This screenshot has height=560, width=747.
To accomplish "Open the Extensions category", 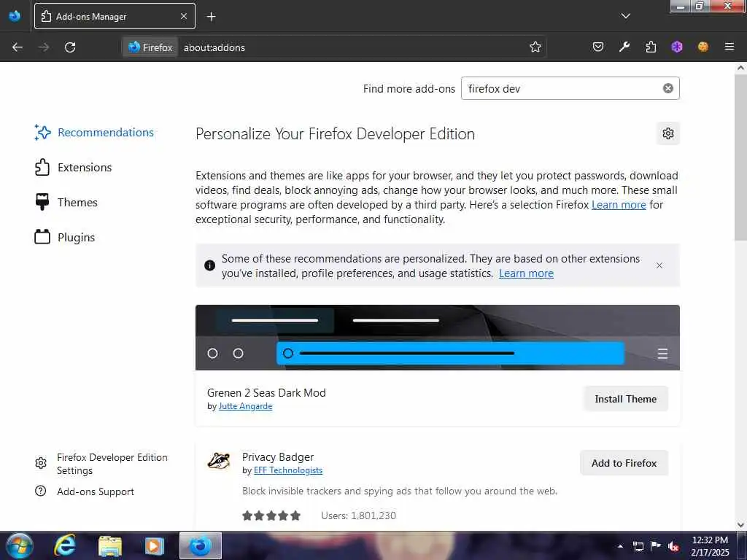I will [74, 167].
